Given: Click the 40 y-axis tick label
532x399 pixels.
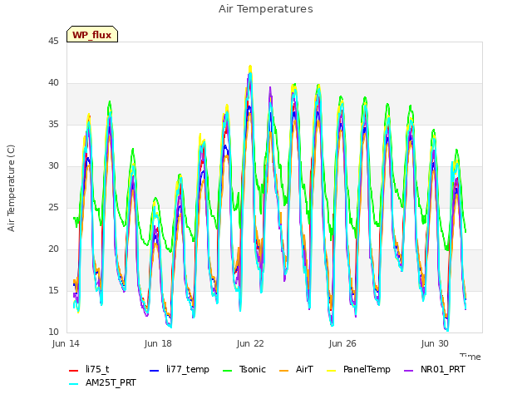Looking at the screenshot, I should point(53,83).
